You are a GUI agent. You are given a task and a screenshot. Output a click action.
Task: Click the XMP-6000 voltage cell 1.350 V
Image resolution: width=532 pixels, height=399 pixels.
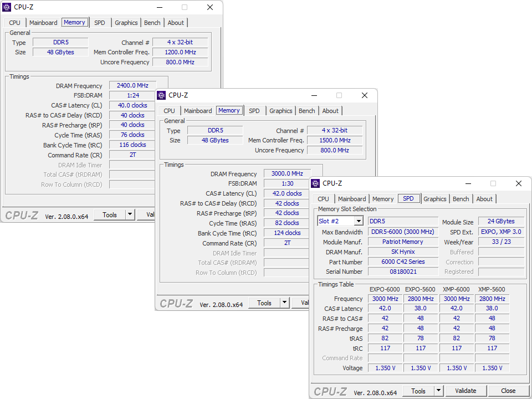pyautogui.click(x=457, y=368)
